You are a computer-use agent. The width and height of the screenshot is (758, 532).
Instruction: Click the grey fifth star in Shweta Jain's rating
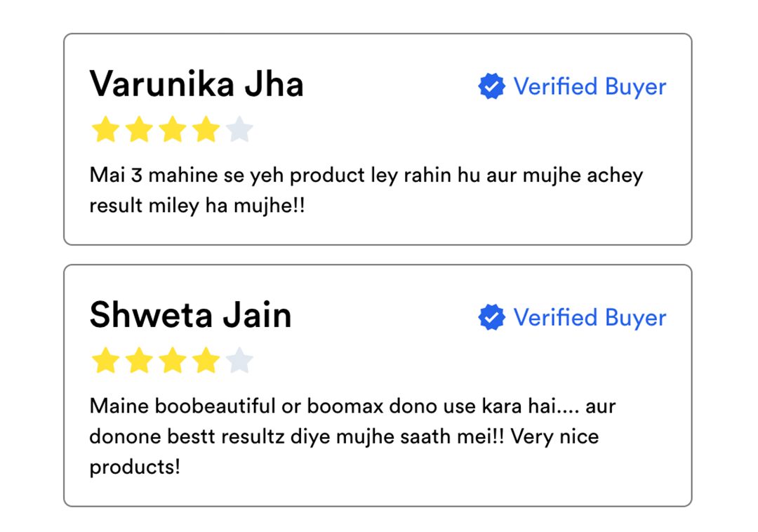[239, 361]
